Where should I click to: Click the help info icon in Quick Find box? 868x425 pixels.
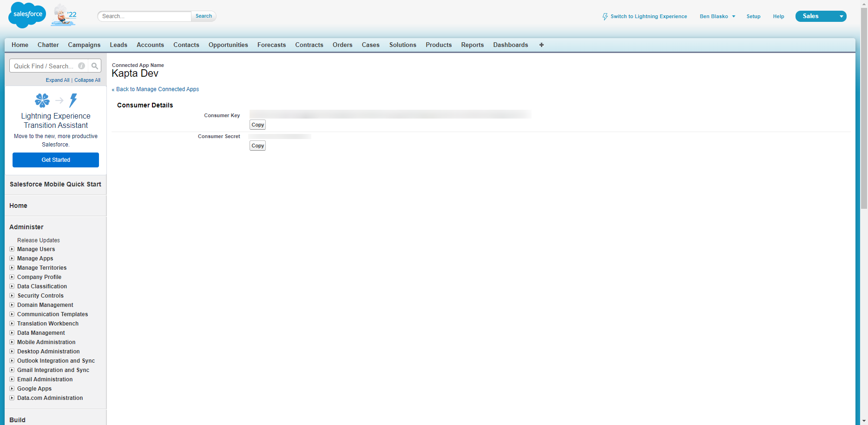81,66
